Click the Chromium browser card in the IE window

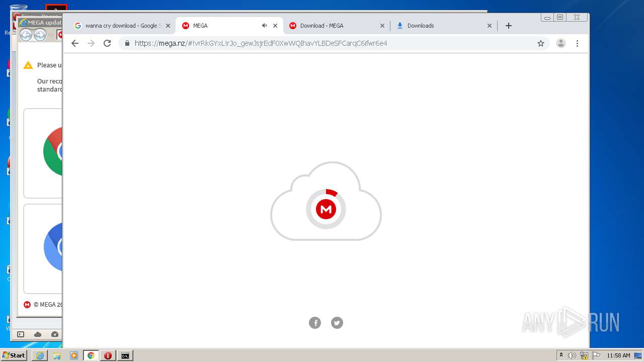click(43, 249)
